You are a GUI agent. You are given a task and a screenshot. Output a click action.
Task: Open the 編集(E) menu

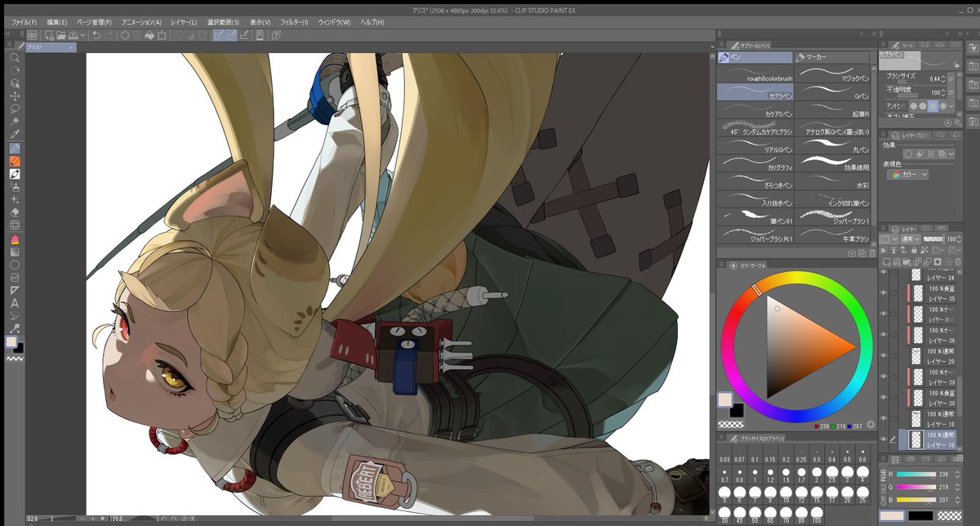(x=57, y=22)
